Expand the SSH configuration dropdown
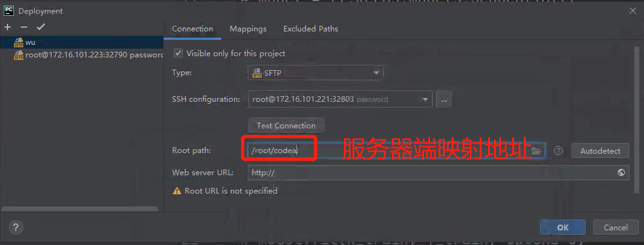The image size is (644, 245). 340,99
